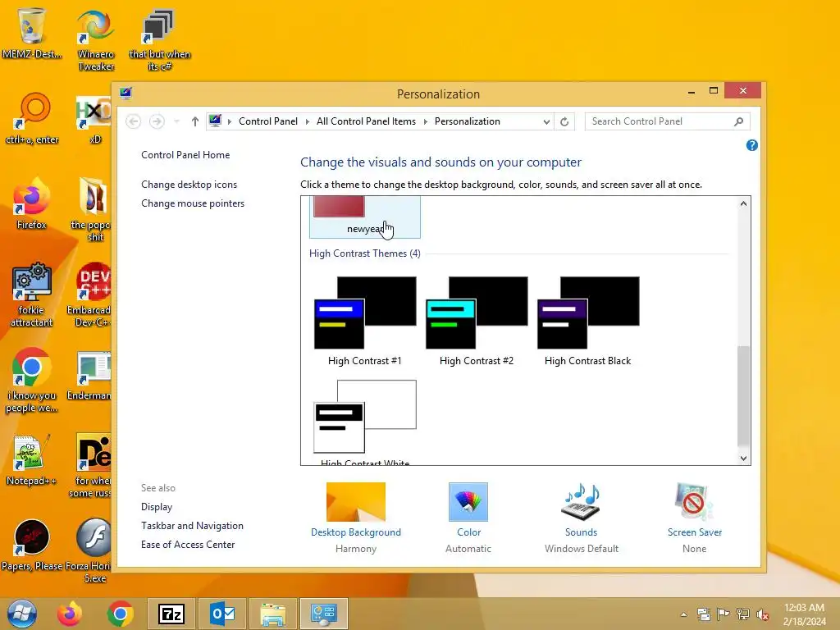Select the High Contrast Black theme

587,322
